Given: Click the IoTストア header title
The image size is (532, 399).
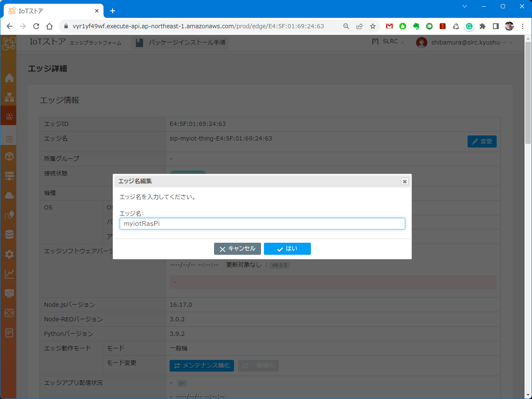Looking at the screenshot, I should 48,42.
